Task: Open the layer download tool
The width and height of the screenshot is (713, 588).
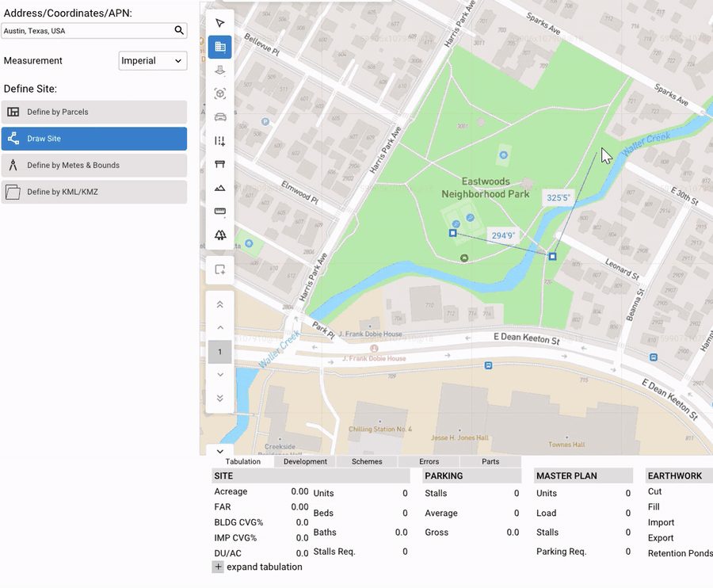Action: 220,71
